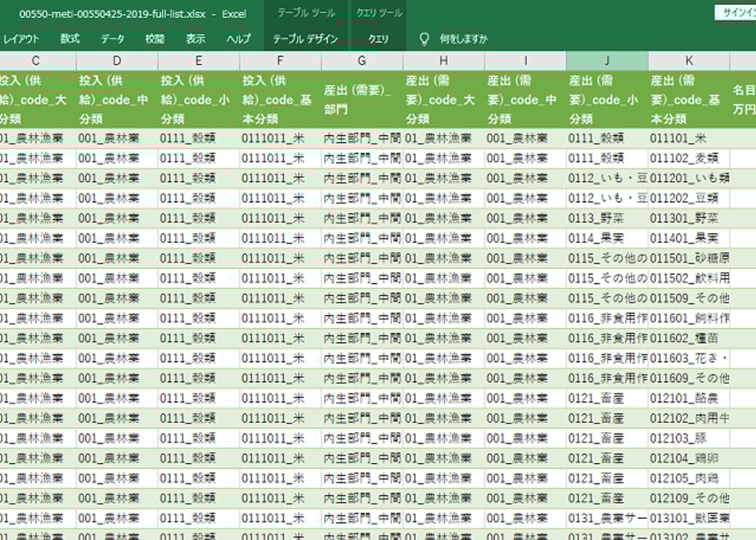Click cell 0111_穀類 in 011102_麦類 row column J

click(607, 158)
